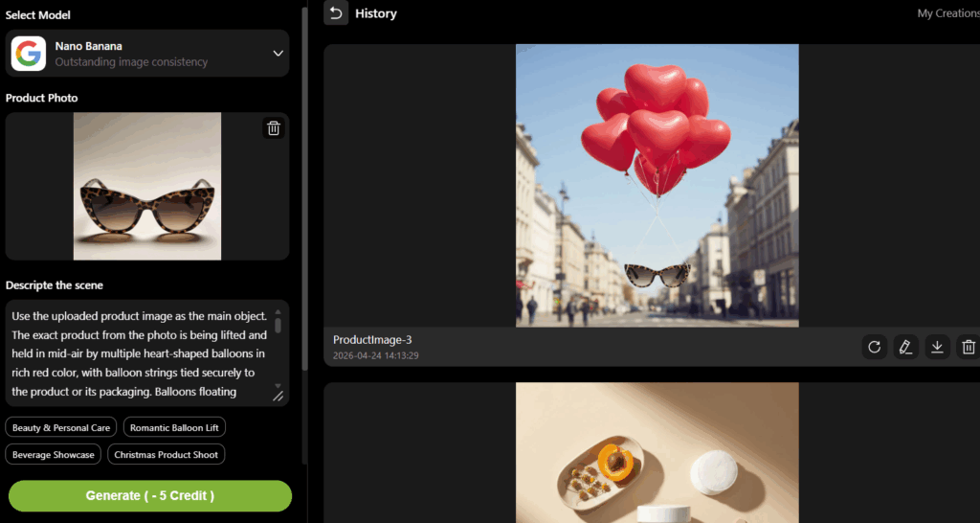Screen dimensions: 980x523
Task: Click the back arrow beside History
Action: coord(336,13)
